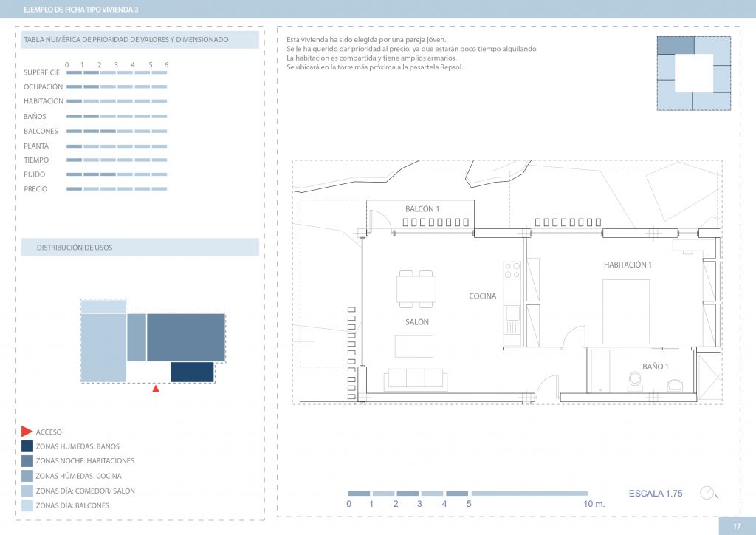The height and width of the screenshot is (535, 756).
Task: Select the toilet symbol in BAÑO 1
Action: 634,381
